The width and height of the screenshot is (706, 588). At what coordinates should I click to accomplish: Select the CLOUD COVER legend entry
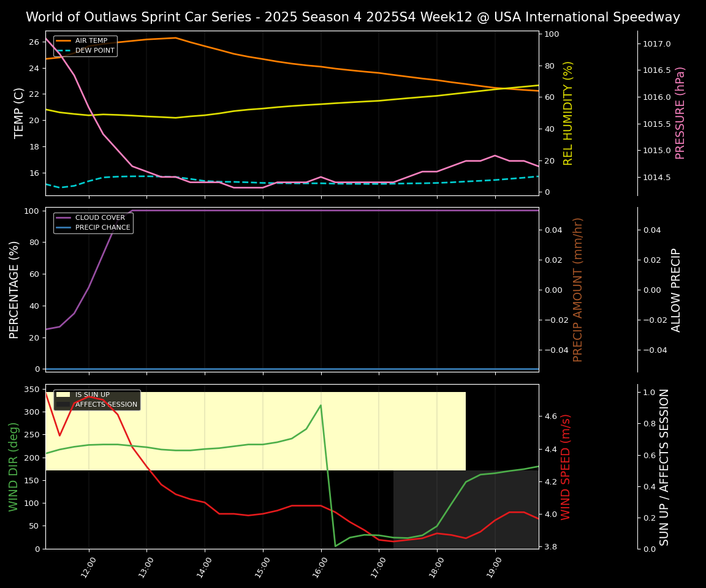(x=100, y=218)
